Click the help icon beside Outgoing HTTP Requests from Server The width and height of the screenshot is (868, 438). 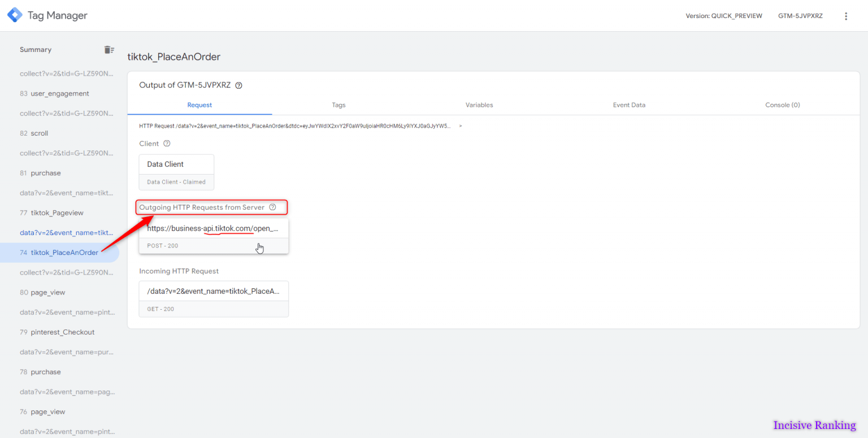273,207
